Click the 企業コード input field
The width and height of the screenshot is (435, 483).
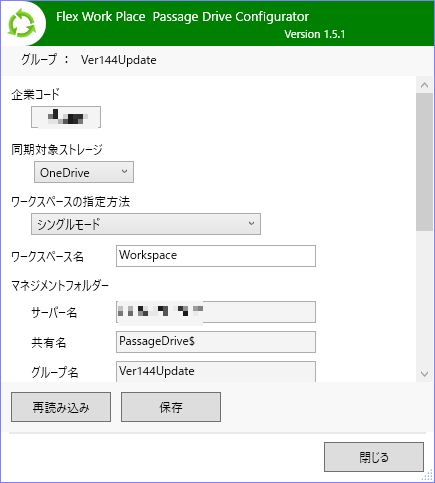point(66,117)
